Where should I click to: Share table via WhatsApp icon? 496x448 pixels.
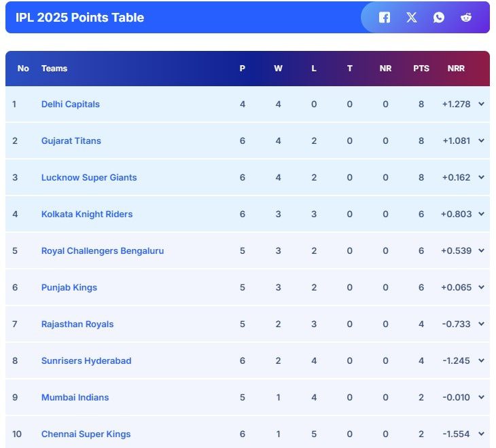pos(439,18)
